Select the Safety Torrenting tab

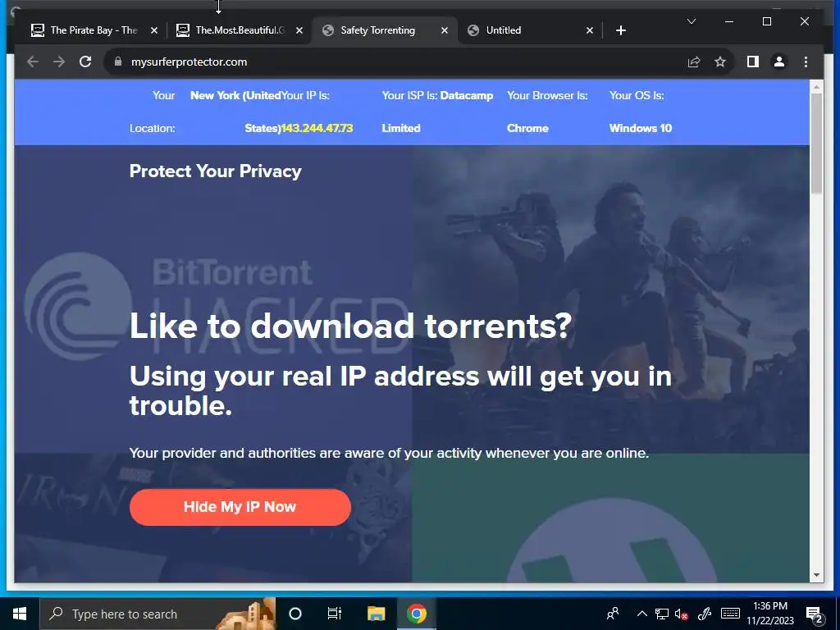384,30
